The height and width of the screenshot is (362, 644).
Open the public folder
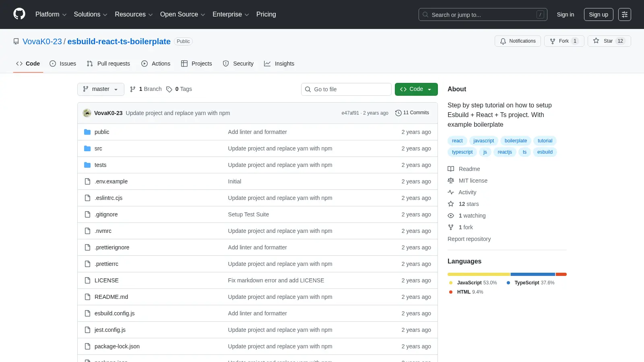[102, 132]
